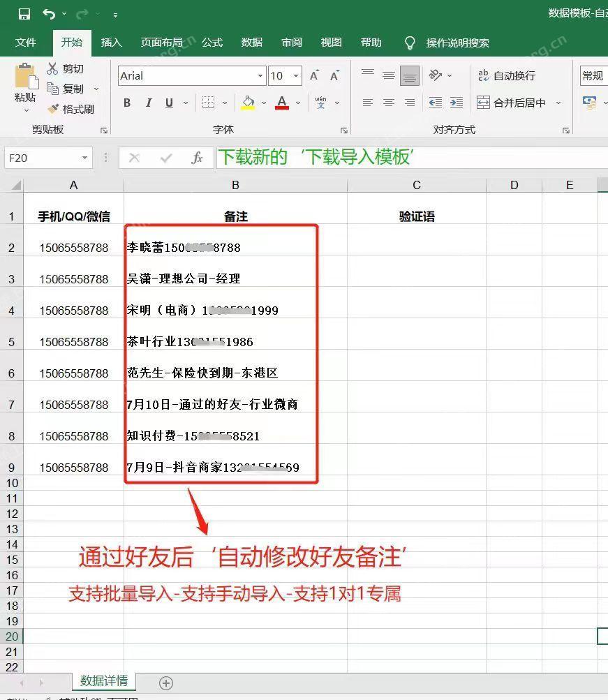Open the font size 10 dropdown

(x=295, y=76)
